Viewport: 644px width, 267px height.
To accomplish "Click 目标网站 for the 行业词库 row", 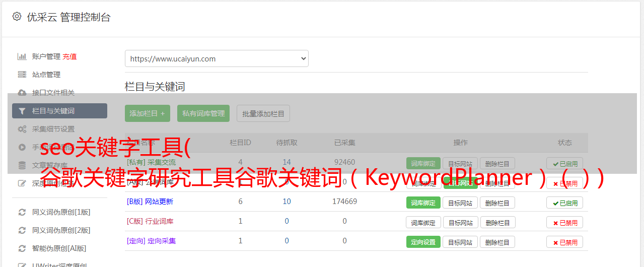I will [x=460, y=222].
